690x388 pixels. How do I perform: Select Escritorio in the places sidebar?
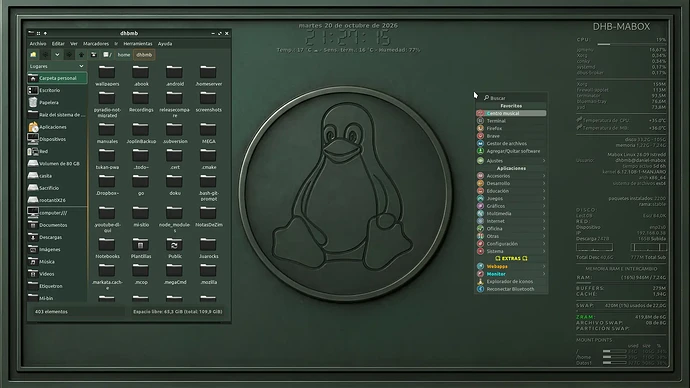57,90
